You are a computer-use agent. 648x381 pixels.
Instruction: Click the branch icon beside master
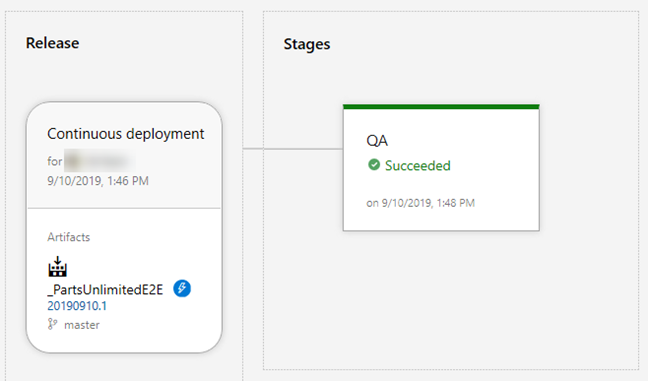(52, 324)
